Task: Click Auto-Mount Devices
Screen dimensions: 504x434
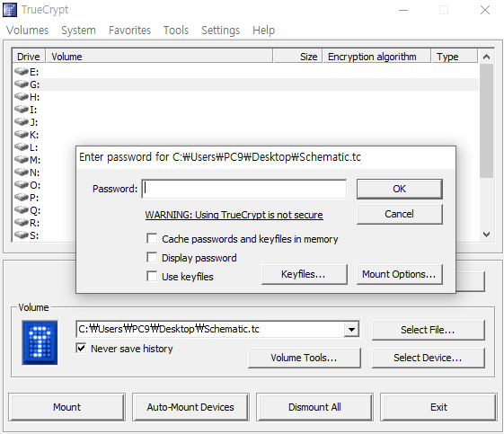Action: coord(190,407)
